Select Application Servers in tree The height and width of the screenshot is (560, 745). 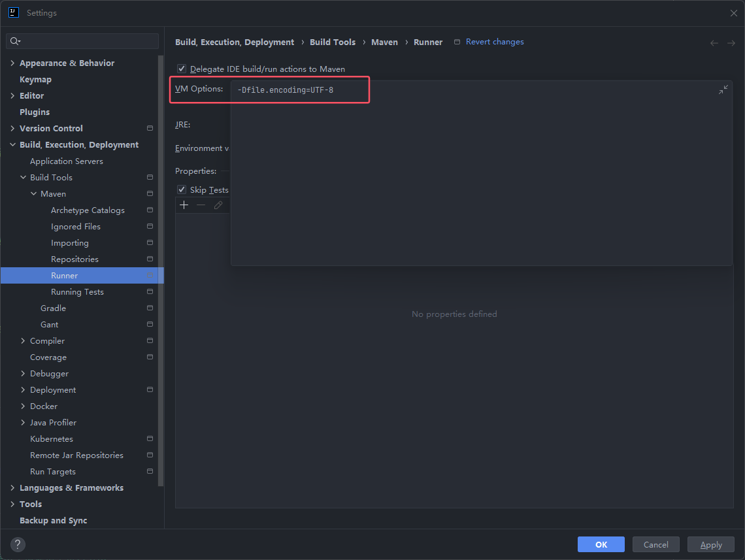coord(67,161)
